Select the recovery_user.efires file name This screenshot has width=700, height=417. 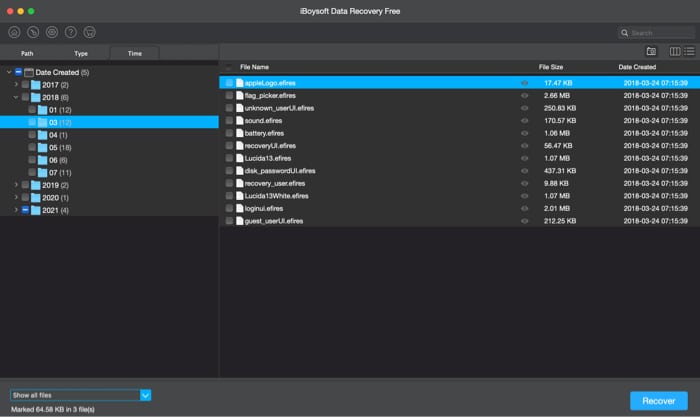(x=275, y=183)
